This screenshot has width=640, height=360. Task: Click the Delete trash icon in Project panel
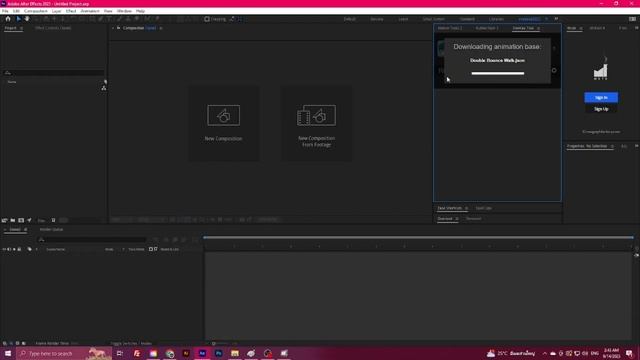coord(53,220)
